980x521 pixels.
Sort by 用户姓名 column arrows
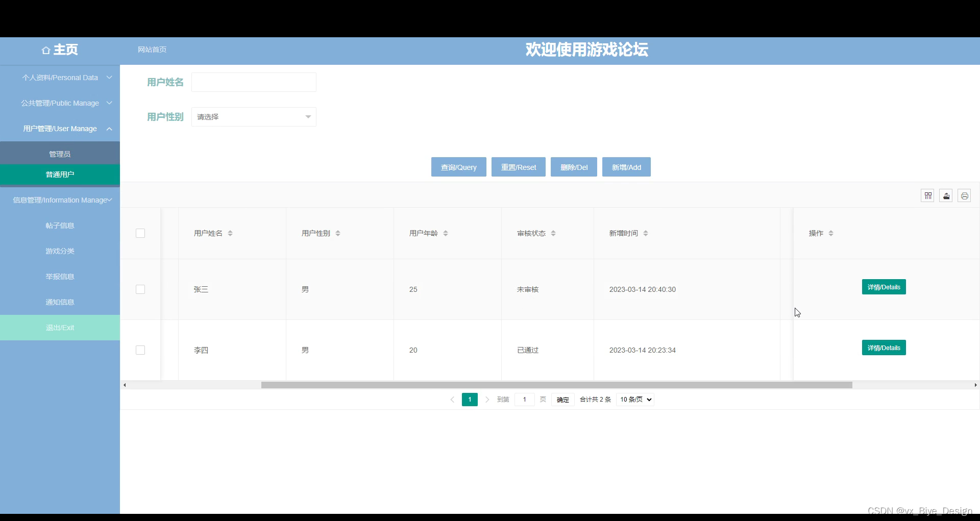tap(230, 233)
